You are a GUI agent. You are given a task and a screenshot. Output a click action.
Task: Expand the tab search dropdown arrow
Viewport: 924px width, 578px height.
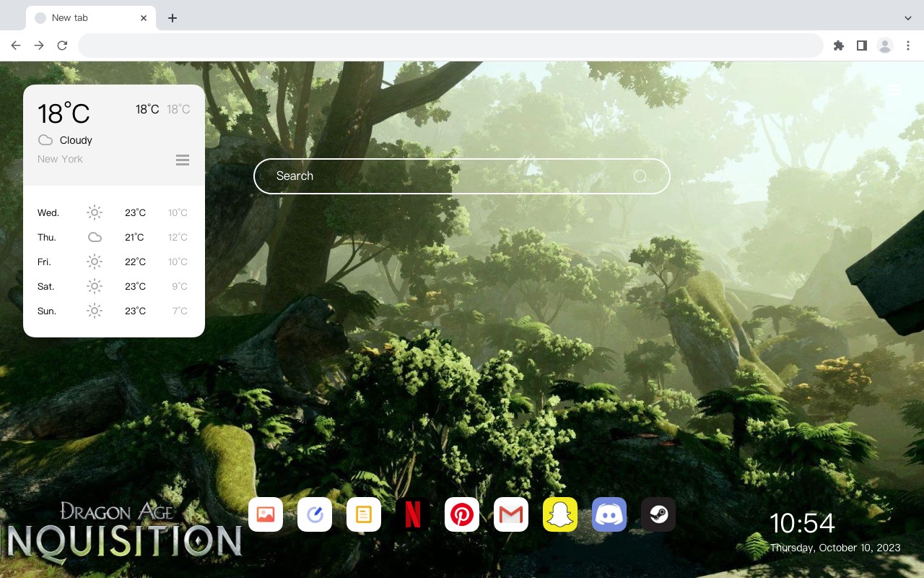pos(908,18)
